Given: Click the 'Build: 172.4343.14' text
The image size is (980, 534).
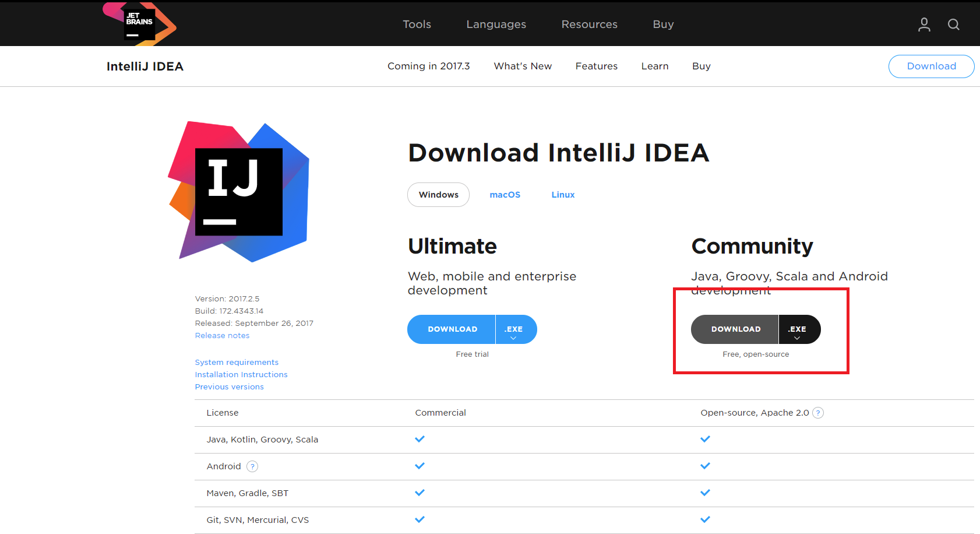Looking at the screenshot, I should pos(229,311).
